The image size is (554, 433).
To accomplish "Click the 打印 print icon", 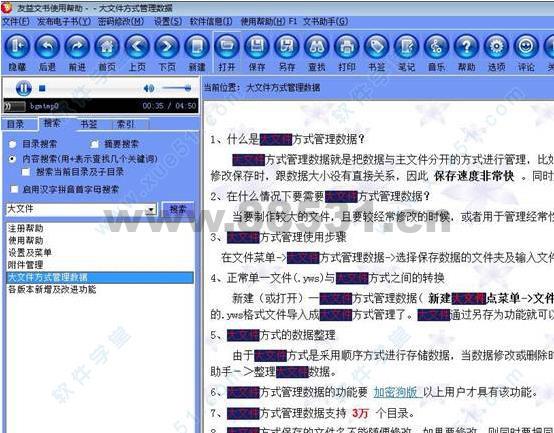I will 347,46.
